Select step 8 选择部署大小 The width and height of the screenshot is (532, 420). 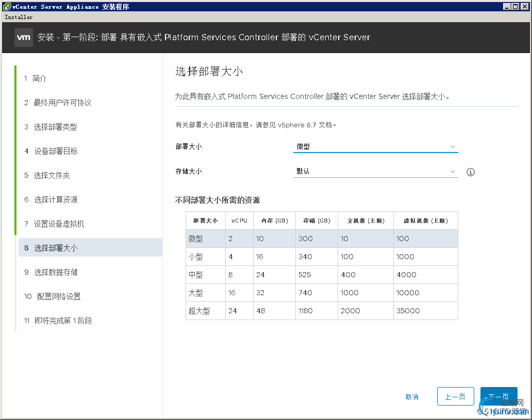point(91,248)
